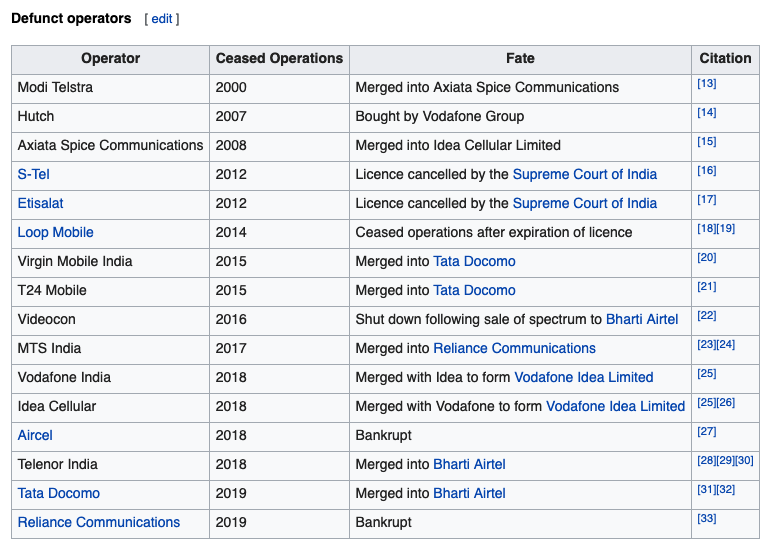Open citation [28] for Telenor India

[706, 461]
